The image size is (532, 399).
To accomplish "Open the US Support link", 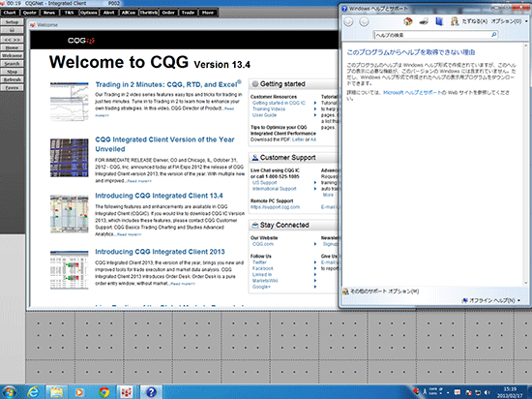I will tap(265, 183).
